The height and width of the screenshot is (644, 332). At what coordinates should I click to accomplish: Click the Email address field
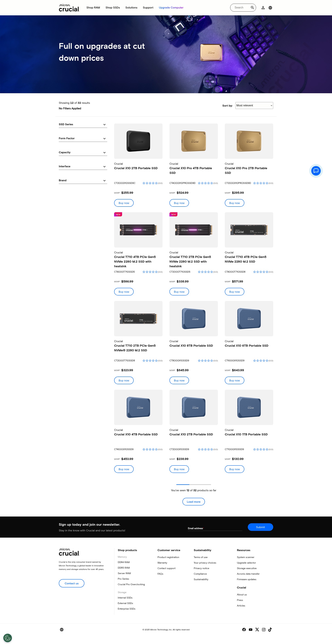click(215, 528)
